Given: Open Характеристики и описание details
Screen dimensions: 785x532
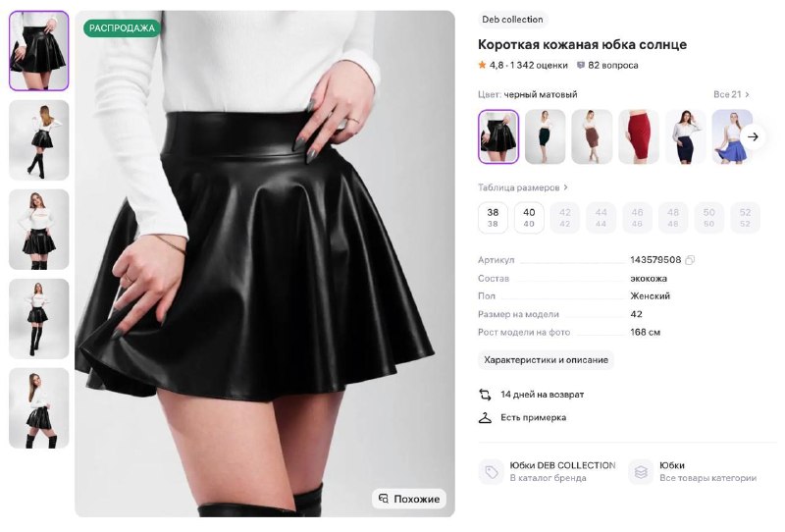Looking at the screenshot, I should [x=546, y=360].
